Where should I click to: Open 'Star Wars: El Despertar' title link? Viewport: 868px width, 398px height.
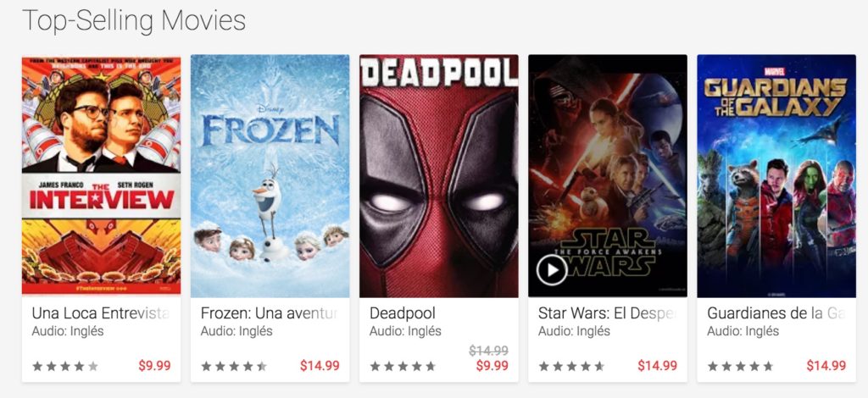coord(606,314)
